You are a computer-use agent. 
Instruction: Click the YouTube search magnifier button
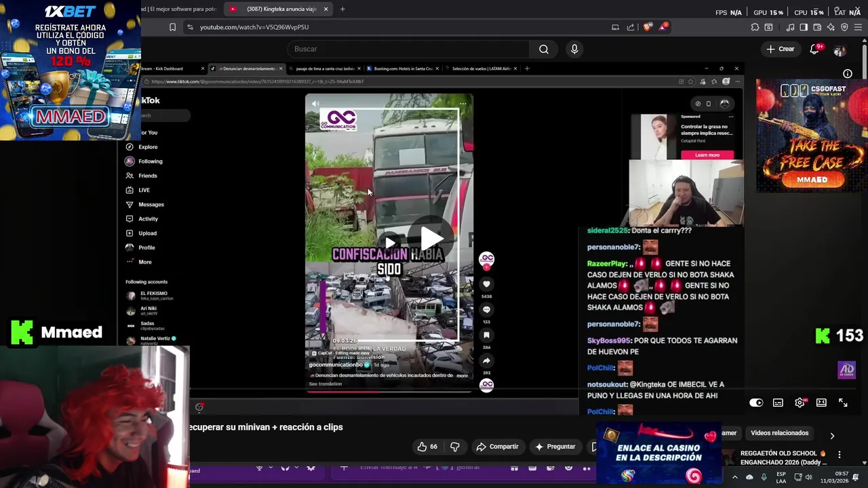[x=544, y=49]
